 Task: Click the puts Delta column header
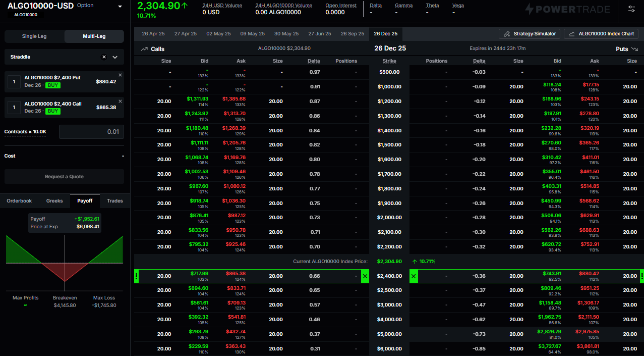[479, 61]
